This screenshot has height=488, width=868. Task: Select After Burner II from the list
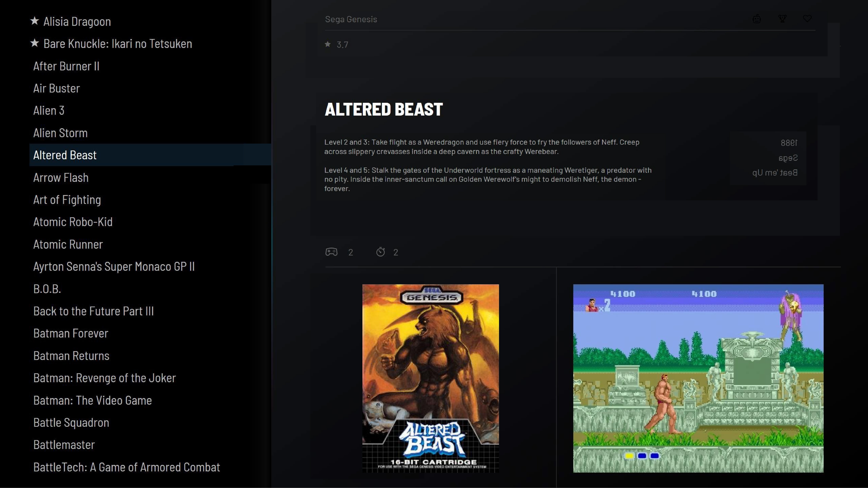click(66, 66)
